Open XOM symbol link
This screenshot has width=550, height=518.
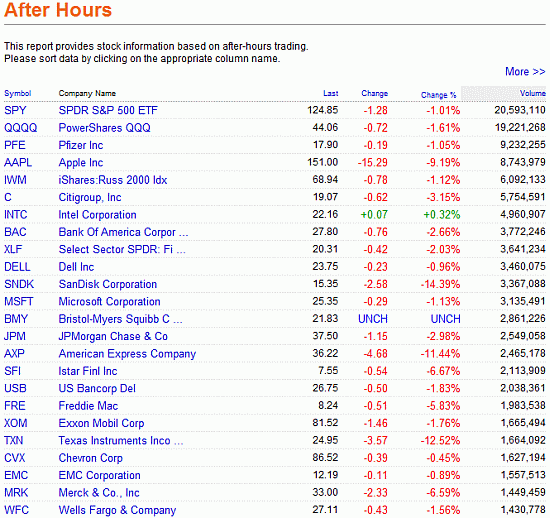15,423
